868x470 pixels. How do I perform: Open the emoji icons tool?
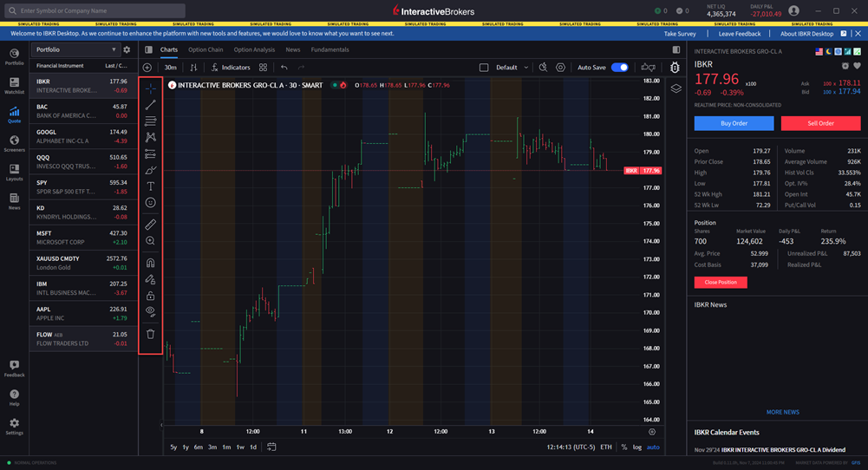pyautogui.click(x=150, y=203)
